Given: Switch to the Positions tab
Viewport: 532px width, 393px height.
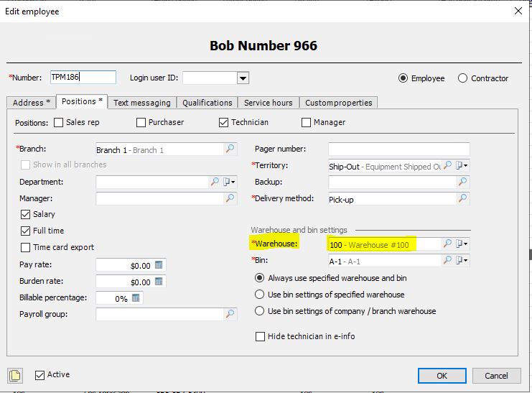Looking at the screenshot, I should 82,101.
